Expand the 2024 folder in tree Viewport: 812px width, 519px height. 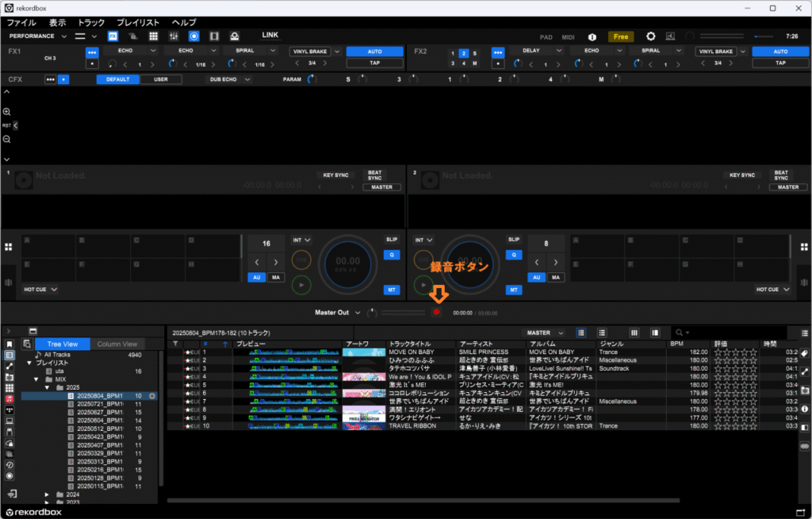(47, 494)
